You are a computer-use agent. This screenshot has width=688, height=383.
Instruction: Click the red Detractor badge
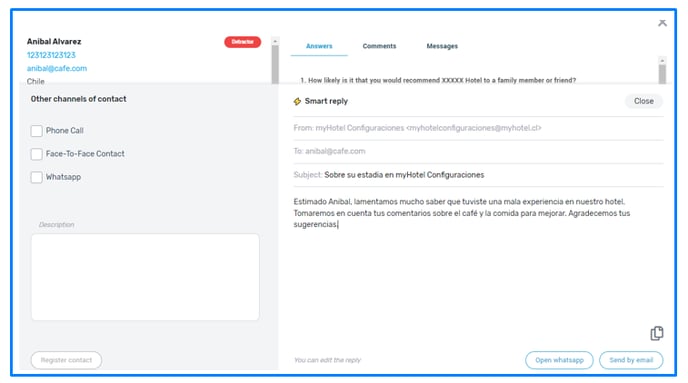click(x=243, y=42)
